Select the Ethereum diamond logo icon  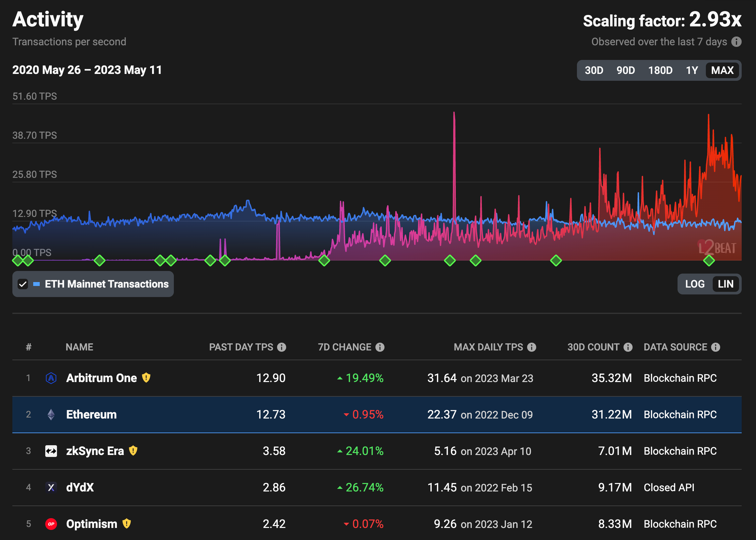pyautogui.click(x=50, y=415)
